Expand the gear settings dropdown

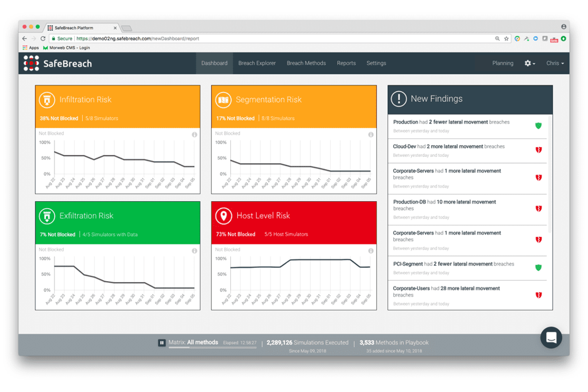529,63
